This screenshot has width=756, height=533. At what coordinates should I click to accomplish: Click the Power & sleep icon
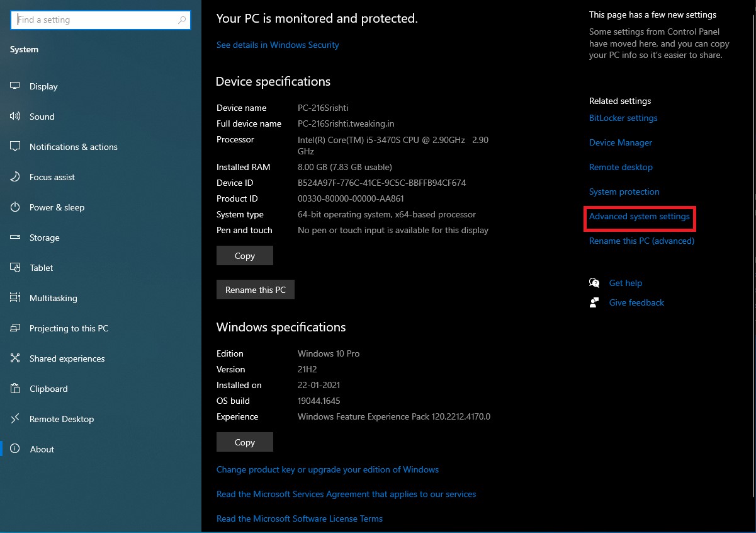(x=16, y=207)
